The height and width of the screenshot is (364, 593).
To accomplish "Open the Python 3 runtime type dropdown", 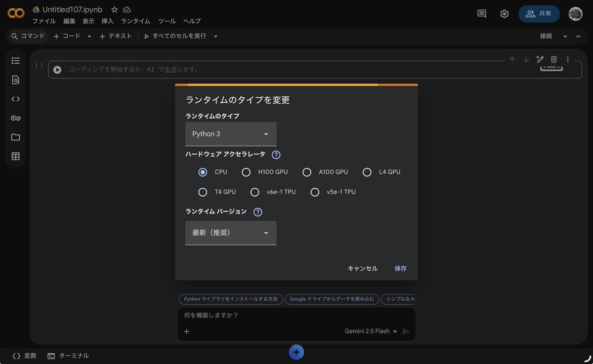I will click(230, 133).
